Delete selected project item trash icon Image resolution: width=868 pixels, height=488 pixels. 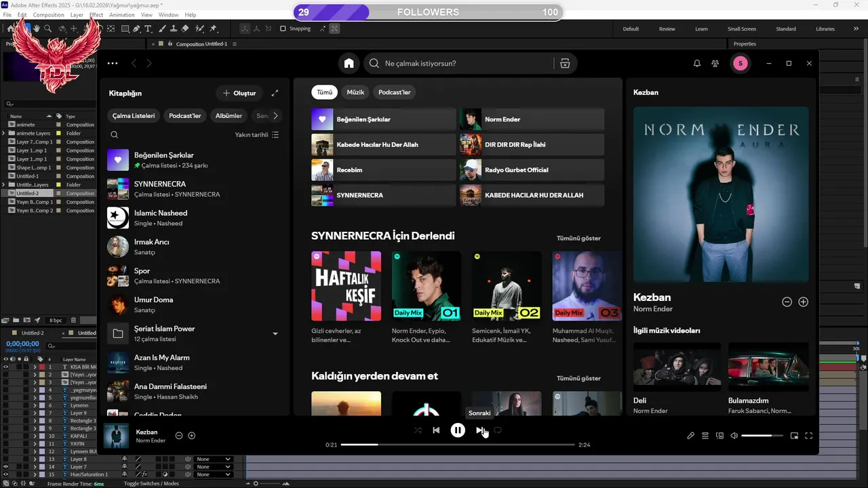coord(73,320)
